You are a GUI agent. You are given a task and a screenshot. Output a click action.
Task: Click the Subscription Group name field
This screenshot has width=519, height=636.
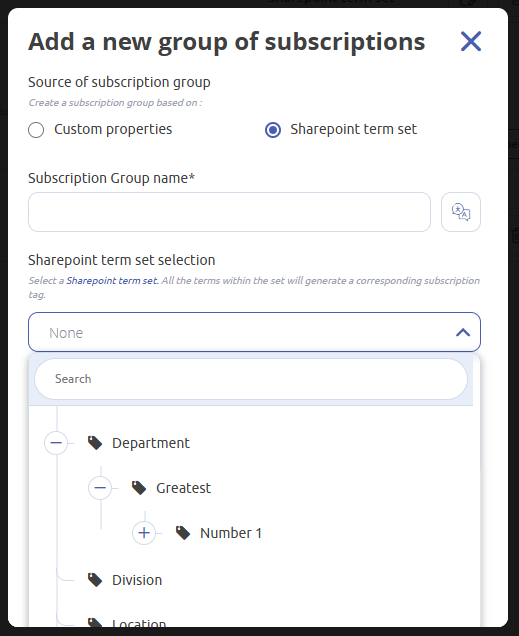pos(229,212)
